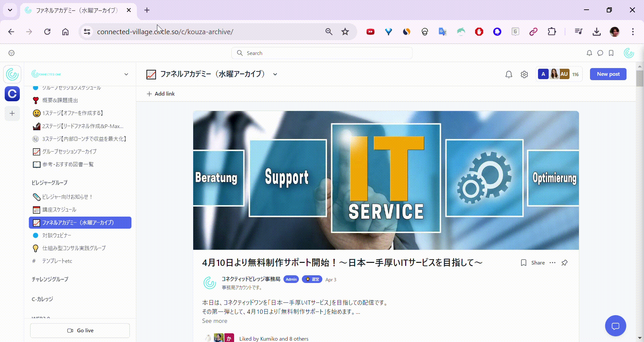Bookmark this page with browser star
Viewport: 644px width, 342px height.
345,32
